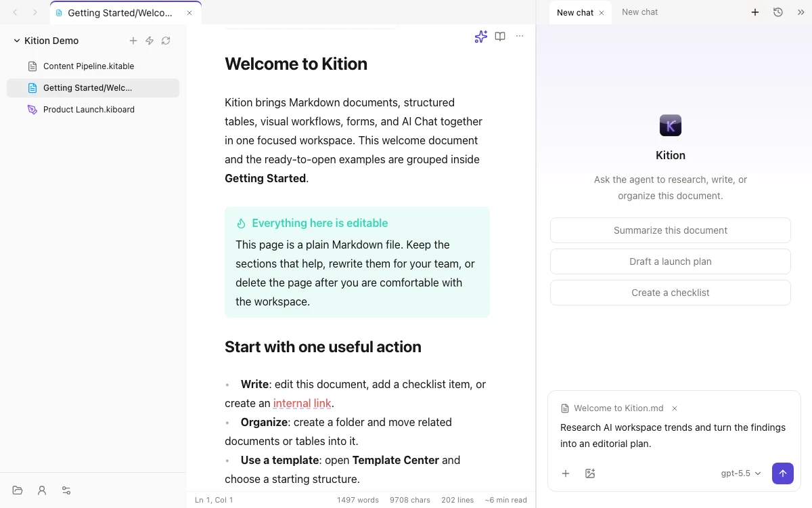Click the lightning bolt quick action icon
This screenshot has width=812, height=508.
coord(150,41)
